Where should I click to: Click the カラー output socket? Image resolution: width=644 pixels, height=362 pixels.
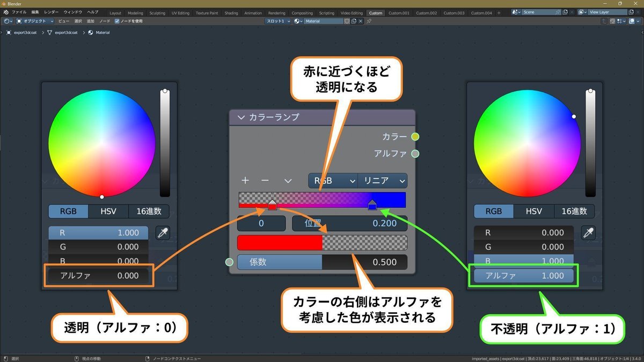(x=415, y=137)
